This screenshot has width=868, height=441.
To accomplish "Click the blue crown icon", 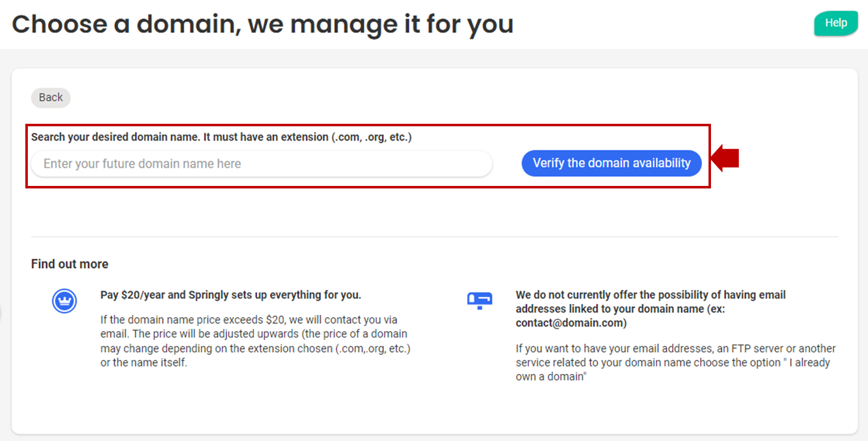I will [x=65, y=301].
